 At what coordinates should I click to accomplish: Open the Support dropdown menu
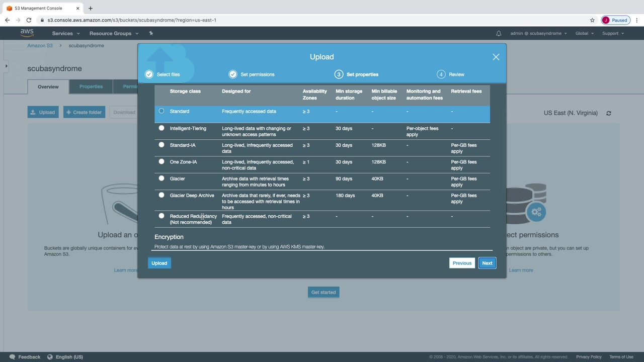[613, 33]
